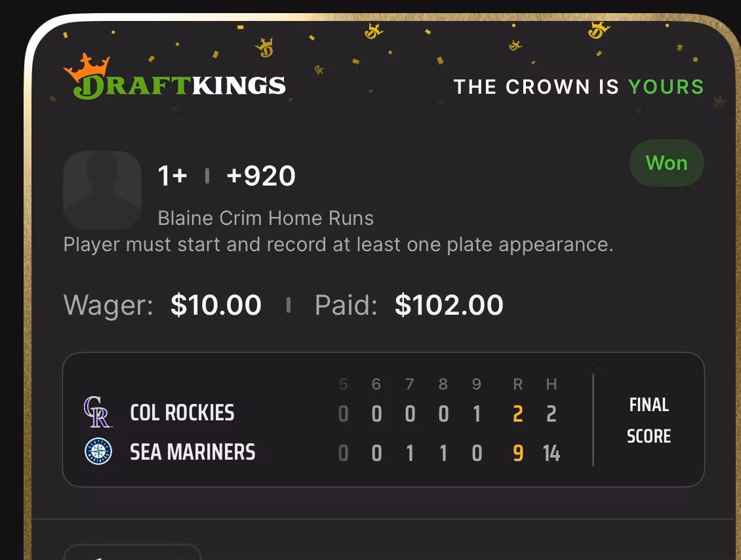The height and width of the screenshot is (560, 741).
Task: Click the 1+ selection label
Action: [172, 176]
